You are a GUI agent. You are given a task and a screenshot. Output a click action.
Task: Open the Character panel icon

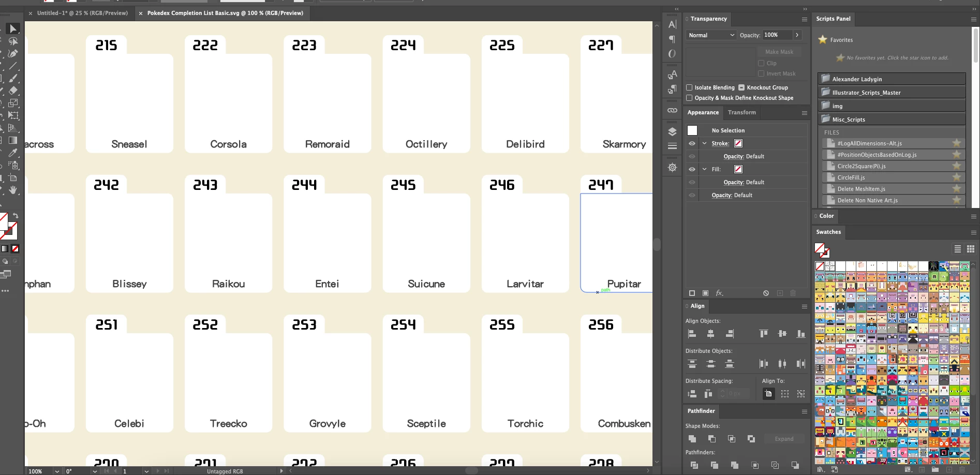[672, 24]
